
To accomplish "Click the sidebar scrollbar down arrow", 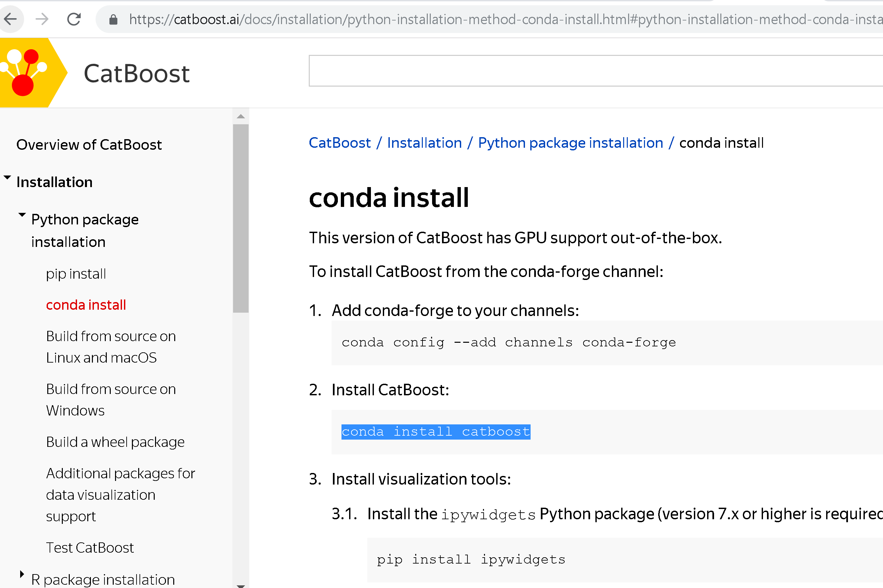I will [x=240, y=583].
